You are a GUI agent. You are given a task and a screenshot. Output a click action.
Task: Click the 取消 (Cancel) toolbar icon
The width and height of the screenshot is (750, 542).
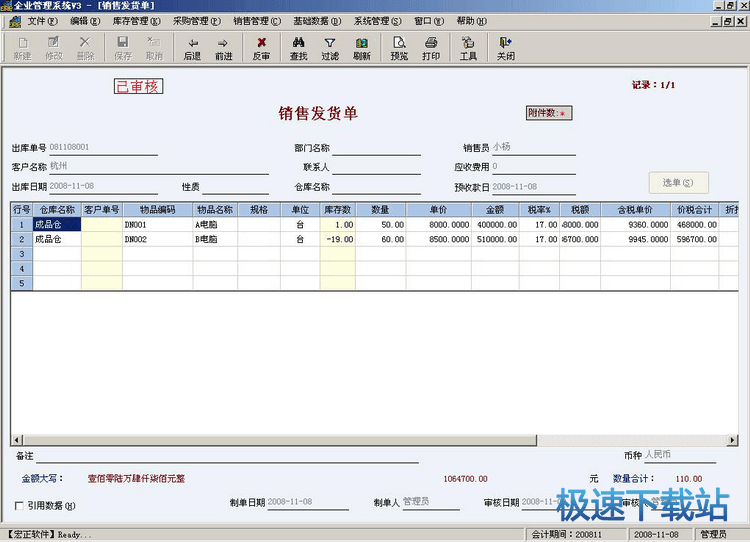point(154,48)
